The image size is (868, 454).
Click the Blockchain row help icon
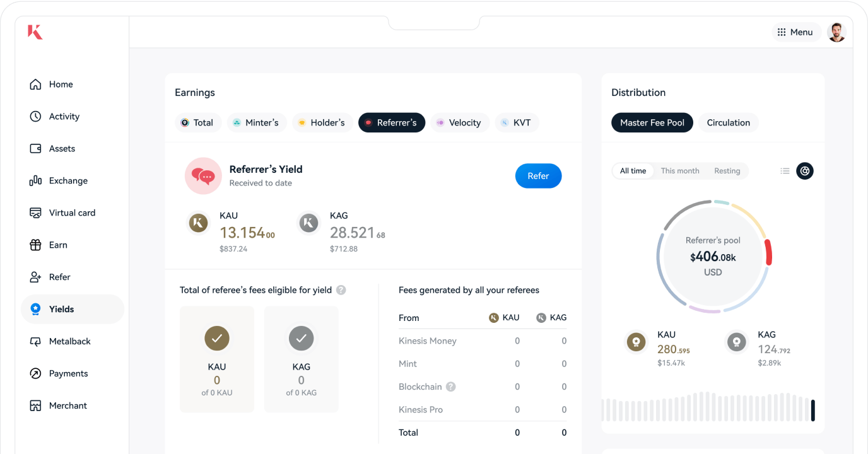[450, 387]
